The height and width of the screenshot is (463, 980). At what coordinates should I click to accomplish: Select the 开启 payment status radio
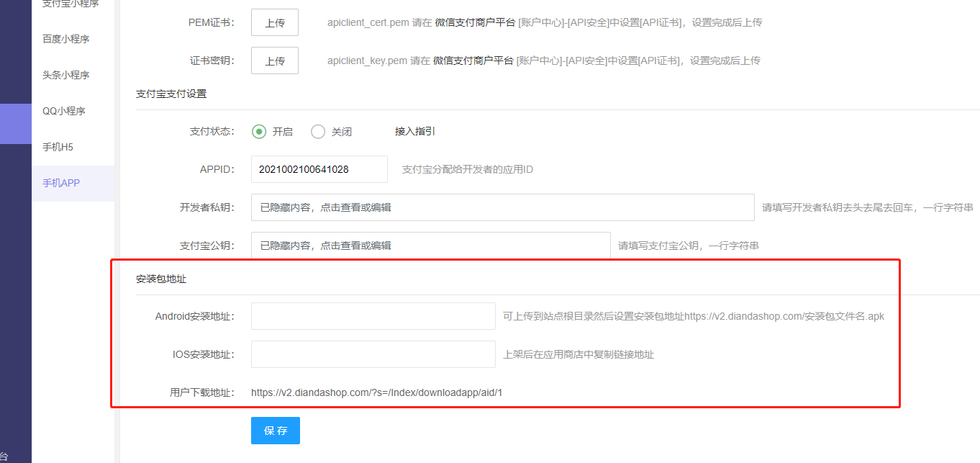(259, 132)
